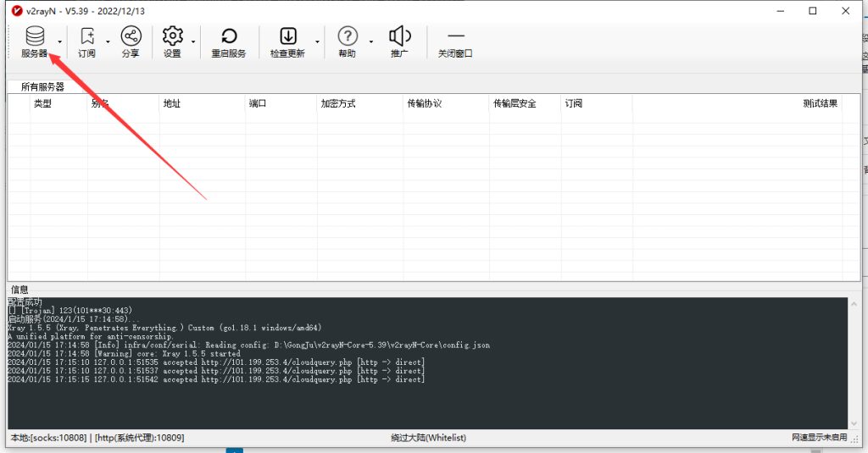Click 'A unified platform for anti-censorship' line
Viewport: 868px width, 453px height.
[x=90, y=336]
